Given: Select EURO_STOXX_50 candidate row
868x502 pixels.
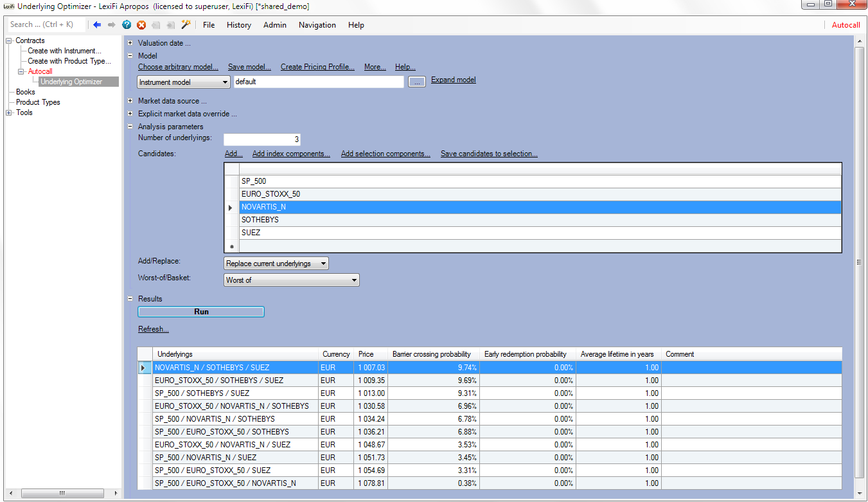Looking at the screenshot, I should pos(540,194).
